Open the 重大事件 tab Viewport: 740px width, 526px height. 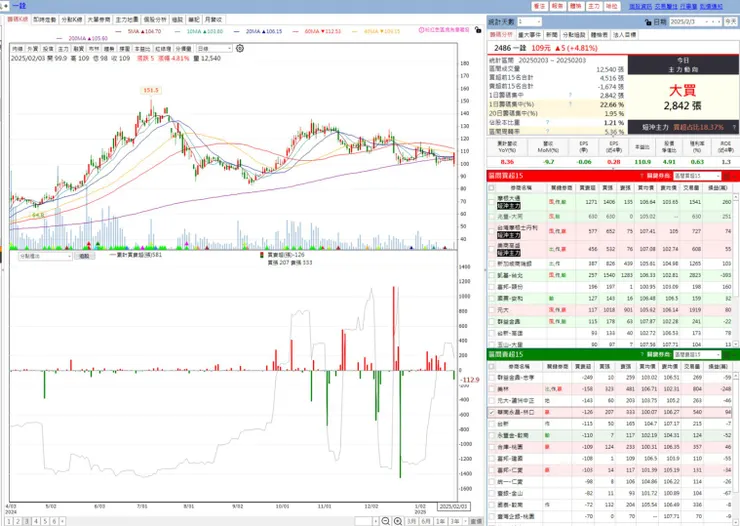click(x=529, y=35)
